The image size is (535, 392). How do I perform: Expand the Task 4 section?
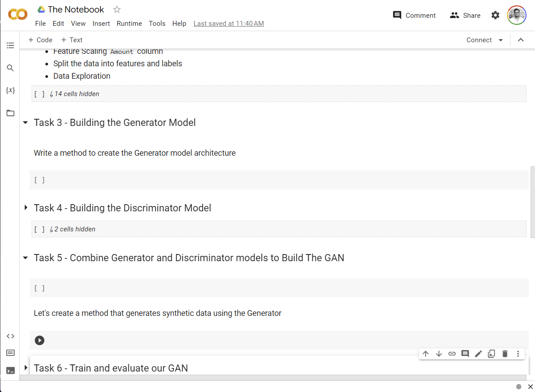25,208
